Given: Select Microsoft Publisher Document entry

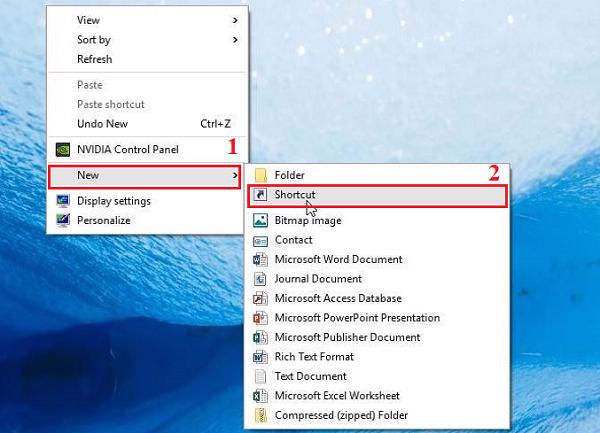Looking at the screenshot, I should pyautogui.click(x=377, y=337).
